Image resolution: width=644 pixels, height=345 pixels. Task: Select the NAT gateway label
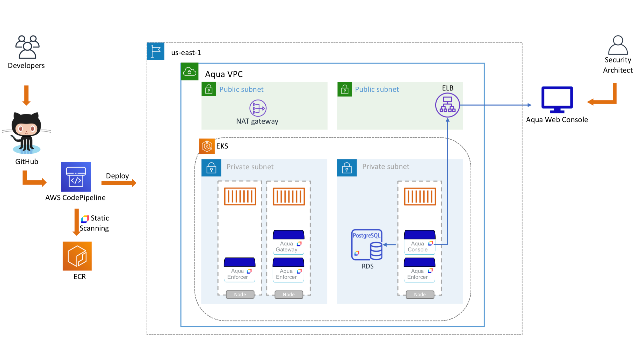click(x=257, y=121)
